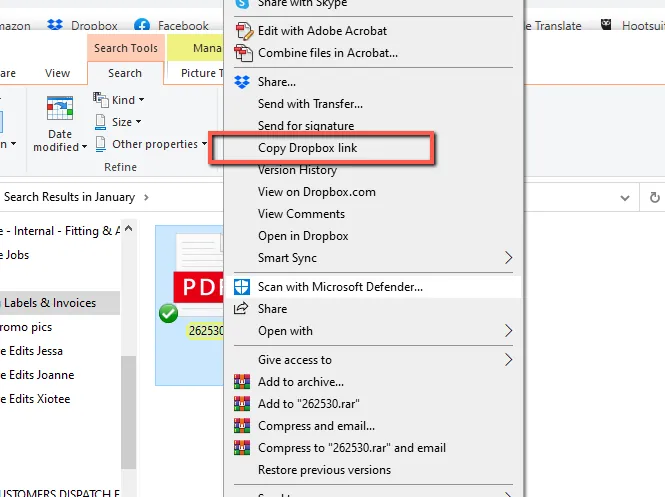Screen dimensions: 665x497
Task: Click the Combine files in Acrobat icon
Action: (x=243, y=53)
